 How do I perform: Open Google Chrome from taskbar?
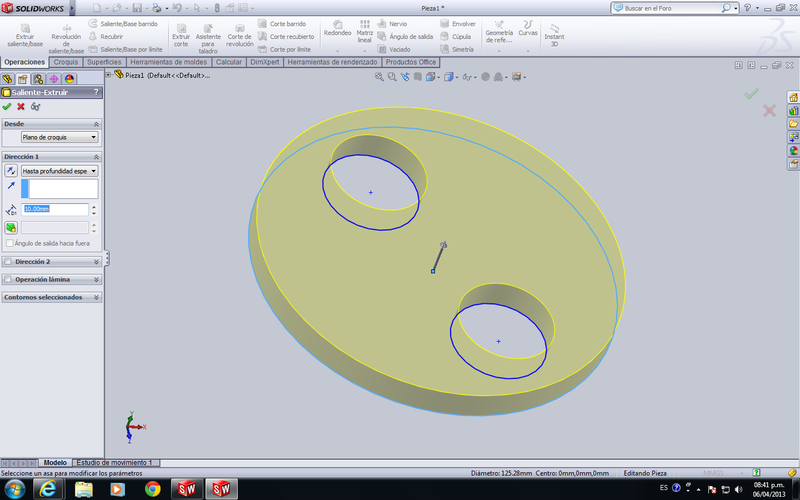tap(153, 489)
